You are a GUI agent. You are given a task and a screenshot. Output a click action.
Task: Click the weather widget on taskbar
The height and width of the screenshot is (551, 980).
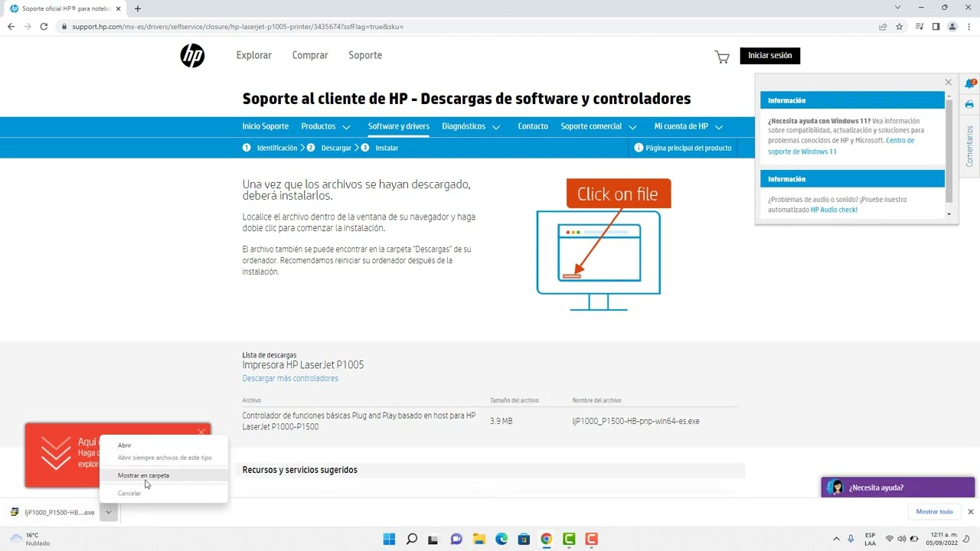click(31, 539)
